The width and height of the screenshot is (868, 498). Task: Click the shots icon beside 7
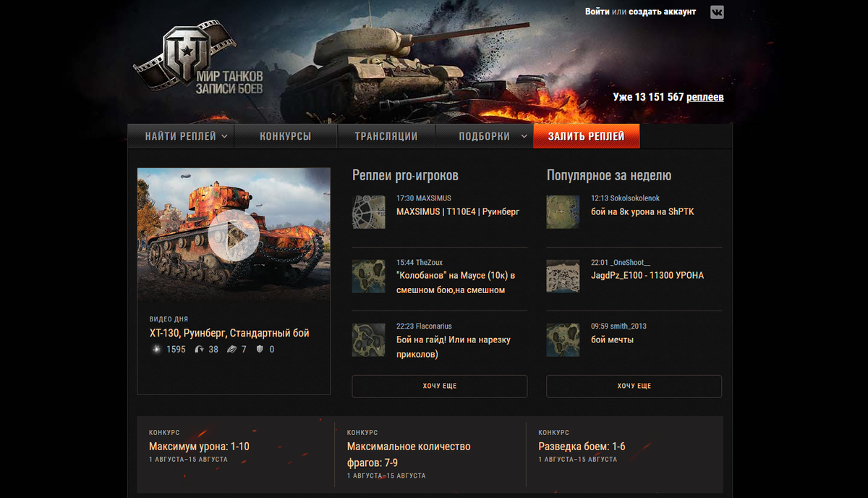(x=231, y=350)
